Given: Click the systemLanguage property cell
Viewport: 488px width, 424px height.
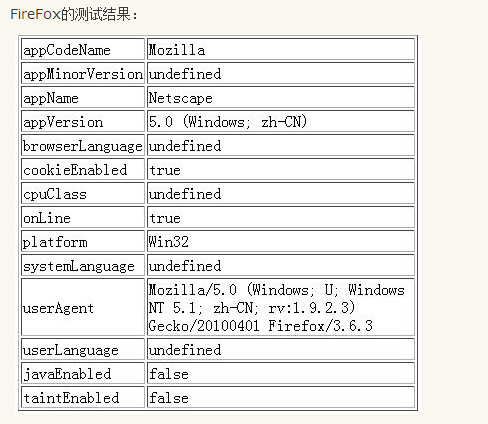Looking at the screenshot, I should (83, 266).
